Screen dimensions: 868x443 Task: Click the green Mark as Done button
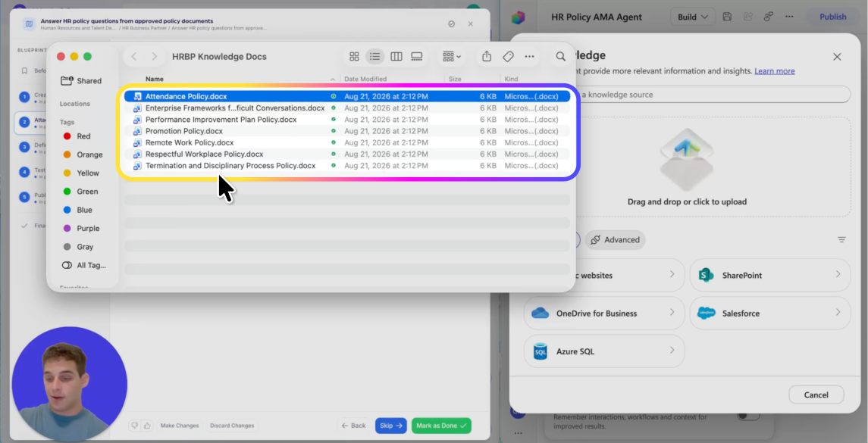[x=441, y=426]
